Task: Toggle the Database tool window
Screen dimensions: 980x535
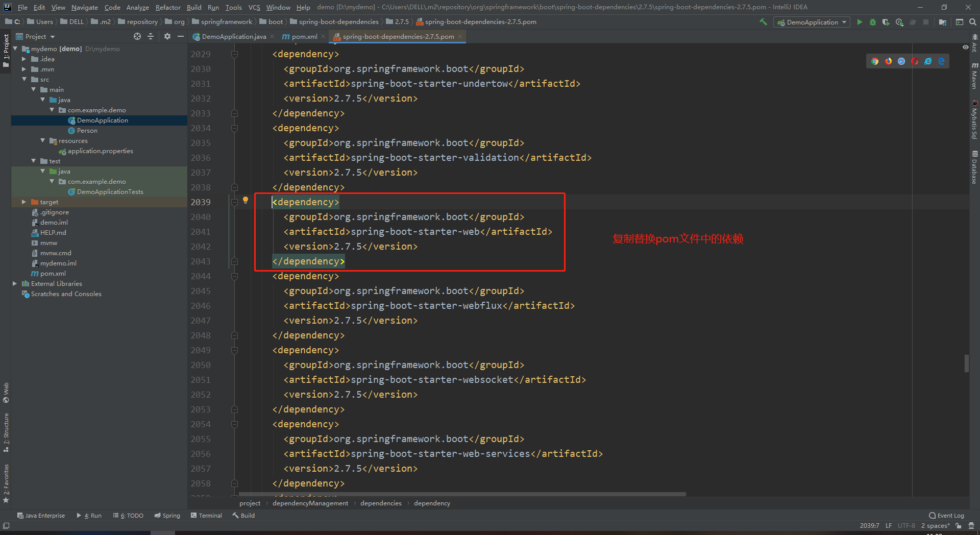Action: 974,167
